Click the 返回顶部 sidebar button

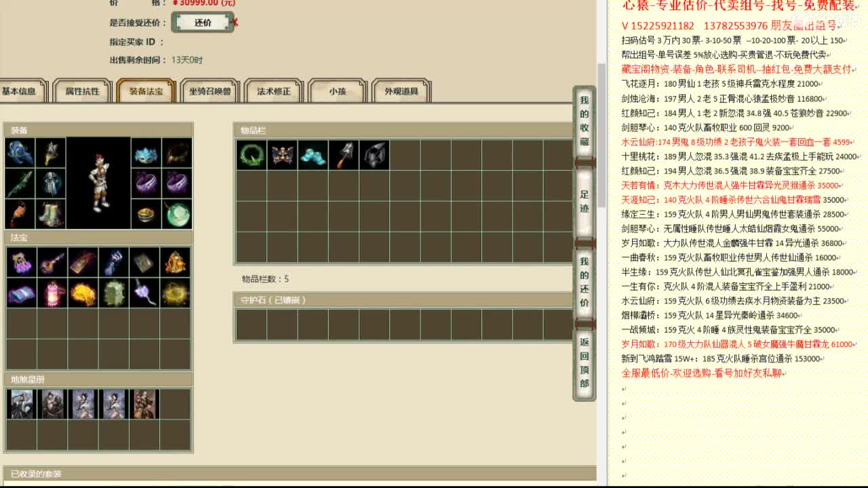pyautogui.click(x=583, y=361)
